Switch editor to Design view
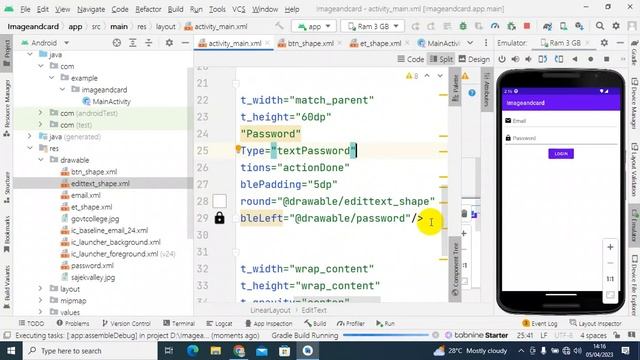The height and width of the screenshot is (360, 640). tap(474, 59)
